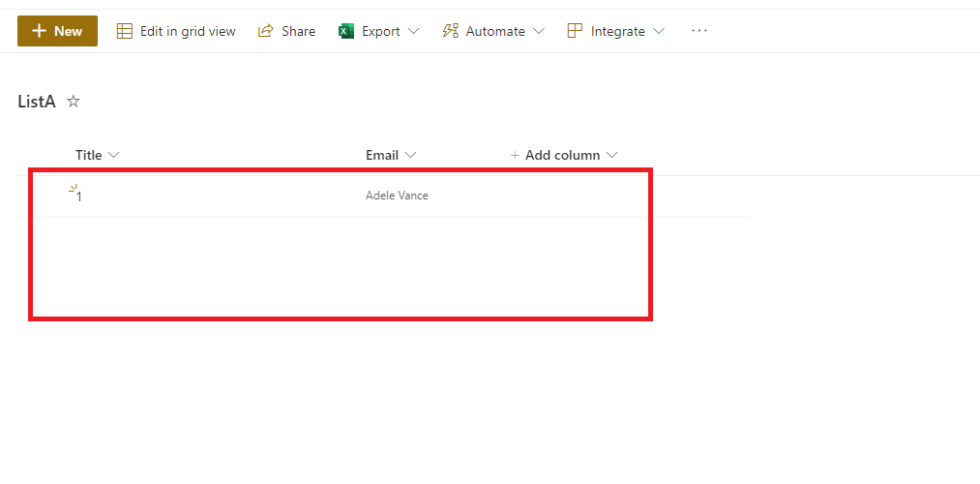Viewport: 980px width, 484px height.
Task: Favorite ListA with the star icon
Action: point(74,102)
